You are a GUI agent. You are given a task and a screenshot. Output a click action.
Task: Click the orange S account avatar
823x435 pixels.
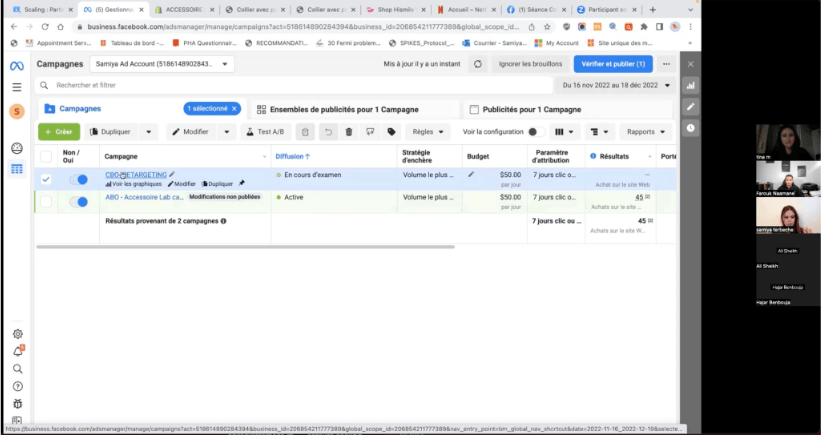(x=17, y=111)
